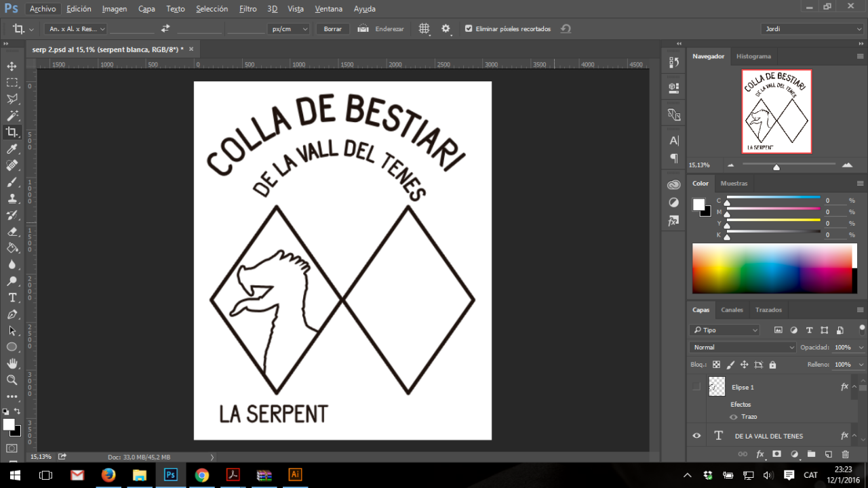The width and height of the screenshot is (868, 488).
Task: Delete layer using trash icon
Action: pos(845,454)
